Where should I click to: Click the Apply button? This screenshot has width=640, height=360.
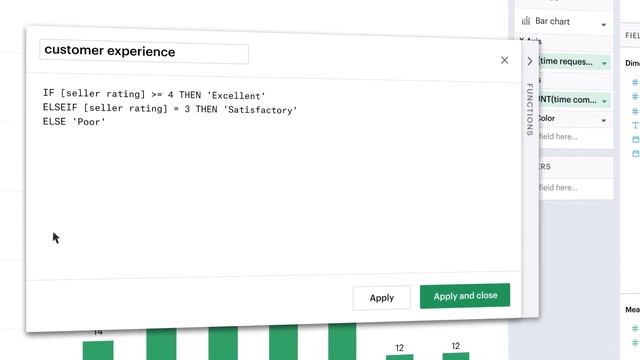(x=382, y=298)
